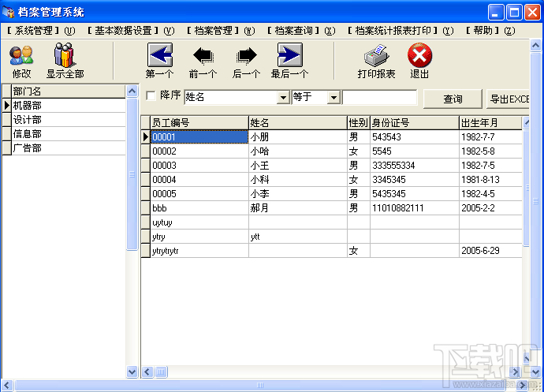Click toolbar area vertical scroll up arrow

pyautogui.click(x=535, y=46)
